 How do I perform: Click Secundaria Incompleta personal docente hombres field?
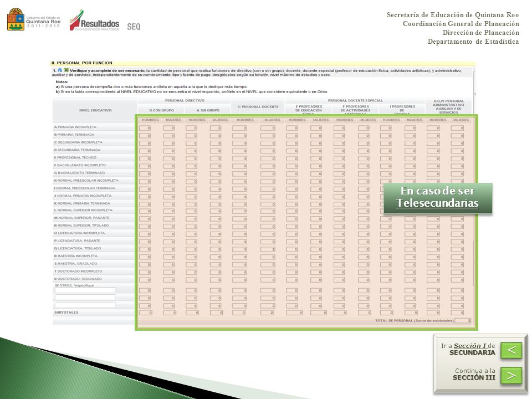click(239, 143)
